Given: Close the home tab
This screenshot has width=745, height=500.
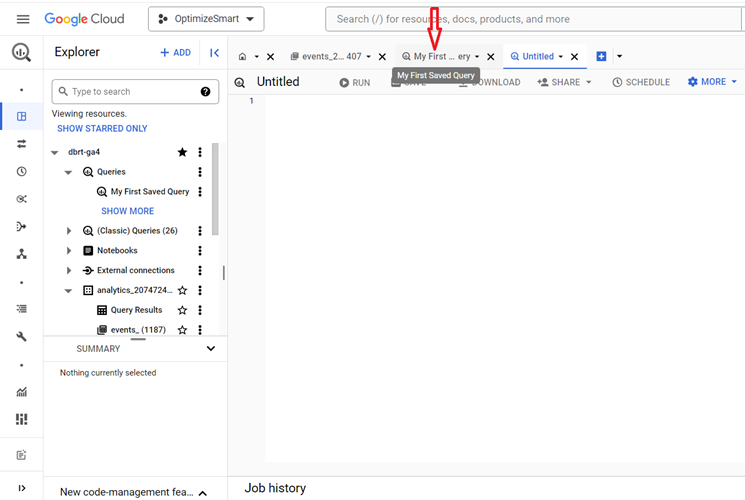Looking at the screenshot, I should tap(270, 57).
